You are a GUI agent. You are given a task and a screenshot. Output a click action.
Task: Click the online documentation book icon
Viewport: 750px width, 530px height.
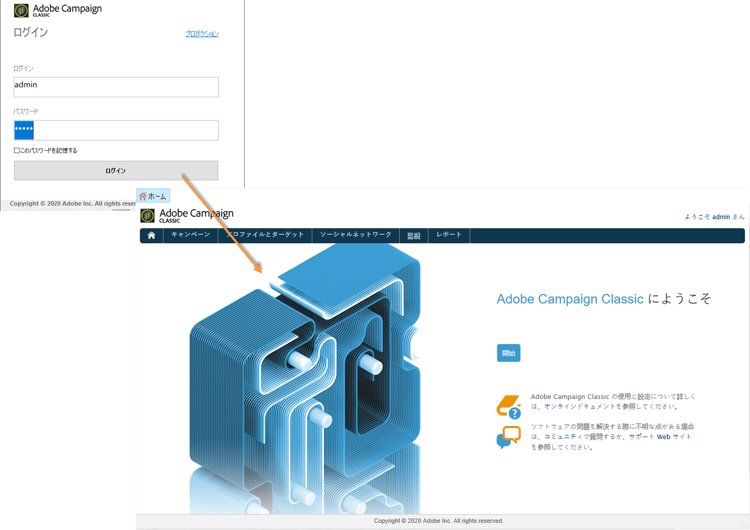click(508, 407)
